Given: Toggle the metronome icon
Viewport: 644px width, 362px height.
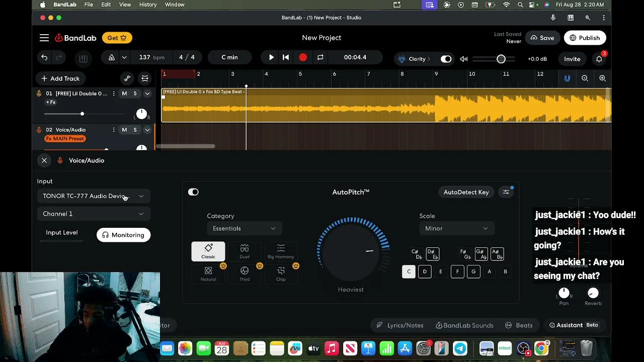Looking at the screenshot, I should tap(112, 57).
